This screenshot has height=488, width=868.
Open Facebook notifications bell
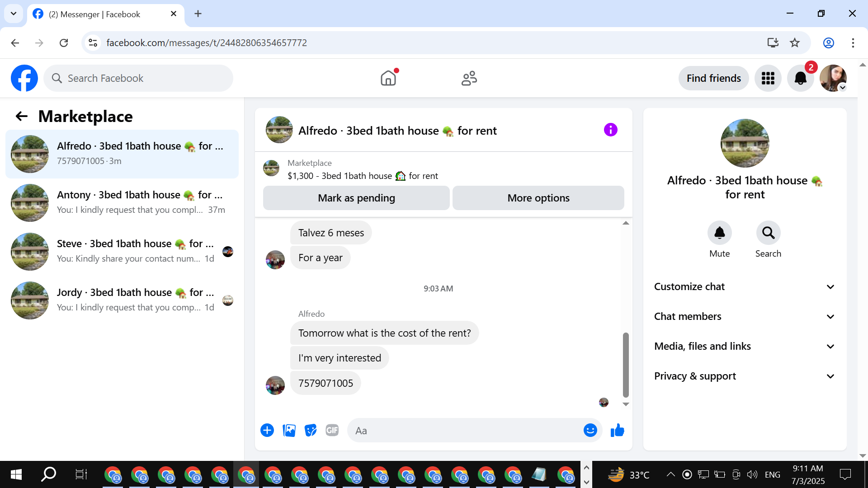(x=800, y=78)
